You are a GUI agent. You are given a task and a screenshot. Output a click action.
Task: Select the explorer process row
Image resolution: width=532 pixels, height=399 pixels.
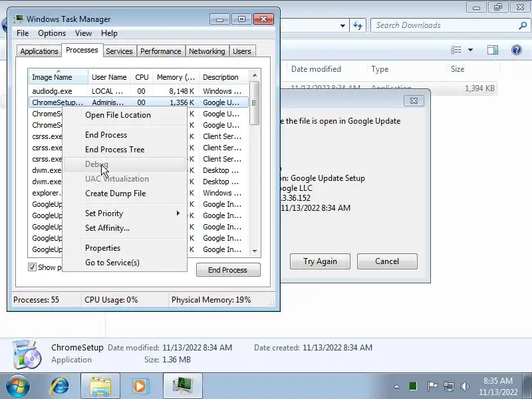(x=138, y=193)
